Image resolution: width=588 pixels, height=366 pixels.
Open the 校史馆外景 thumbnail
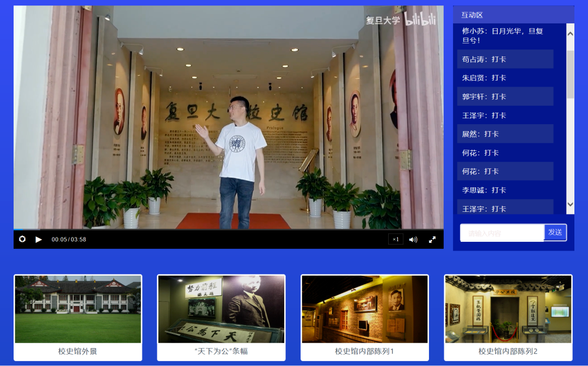click(x=78, y=309)
